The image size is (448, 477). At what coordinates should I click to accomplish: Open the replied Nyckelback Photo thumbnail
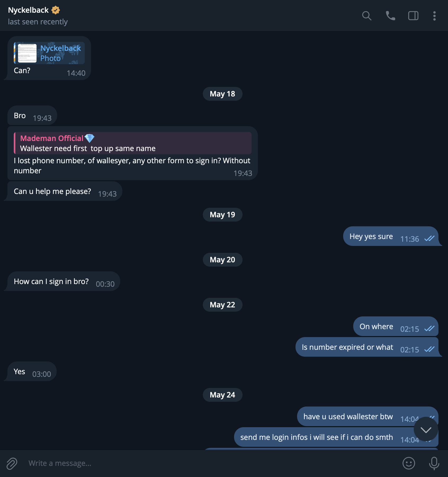click(27, 53)
